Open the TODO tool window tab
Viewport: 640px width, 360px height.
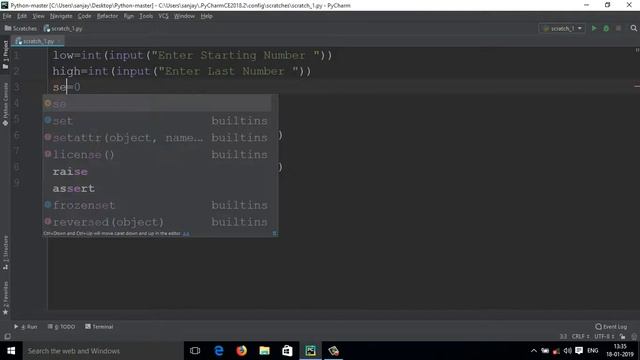point(61,327)
